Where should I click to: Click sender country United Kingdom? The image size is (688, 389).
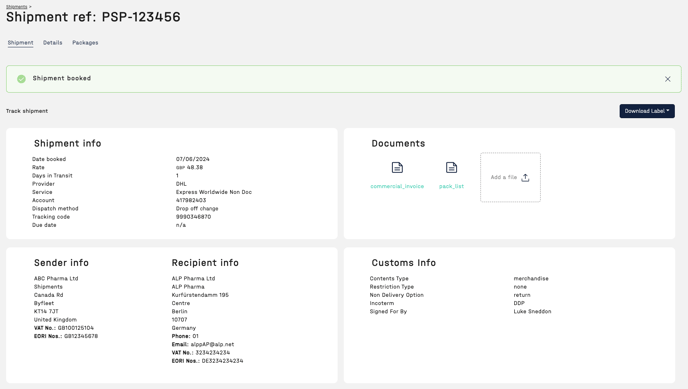coord(55,320)
